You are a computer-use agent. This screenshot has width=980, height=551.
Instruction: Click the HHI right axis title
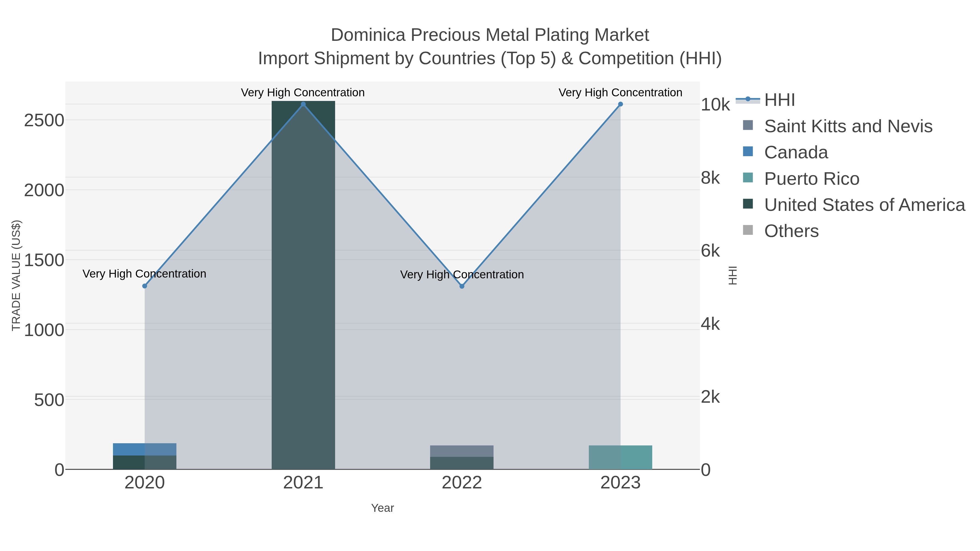733,275
